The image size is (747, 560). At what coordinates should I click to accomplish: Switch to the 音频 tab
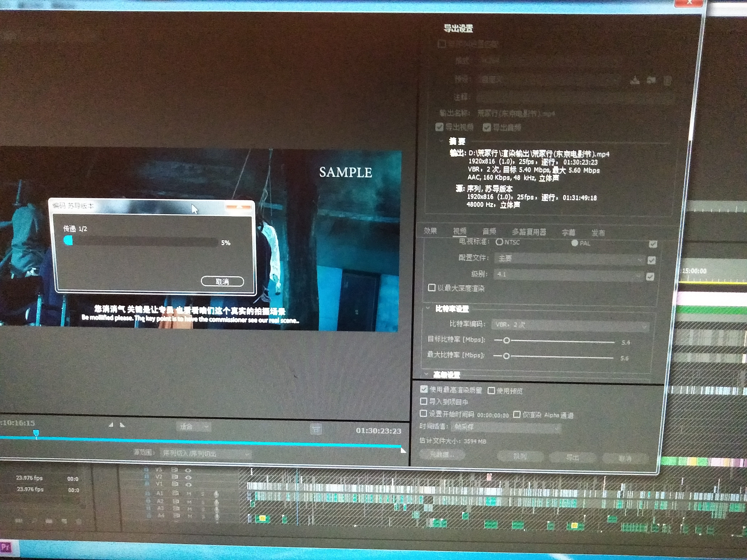pyautogui.click(x=489, y=231)
